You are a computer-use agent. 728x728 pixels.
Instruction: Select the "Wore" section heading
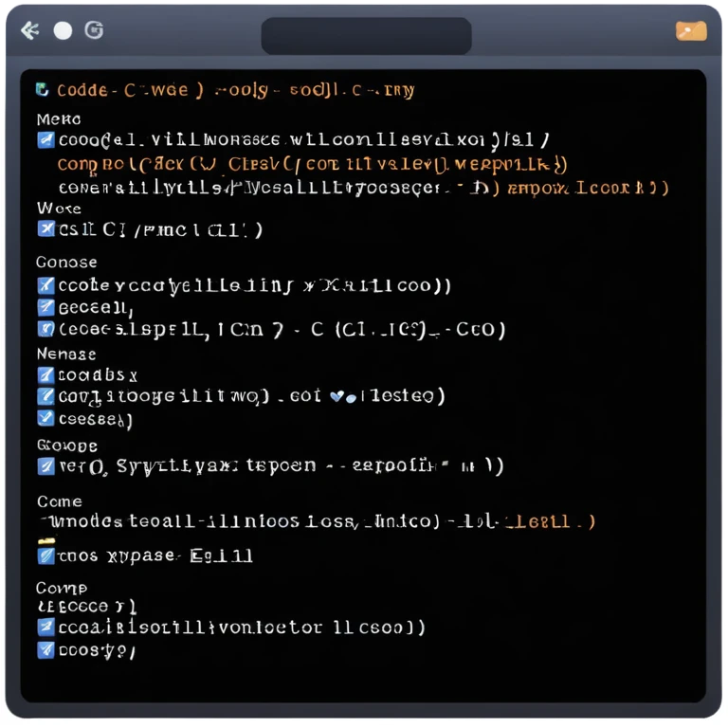click(x=59, y=208)
